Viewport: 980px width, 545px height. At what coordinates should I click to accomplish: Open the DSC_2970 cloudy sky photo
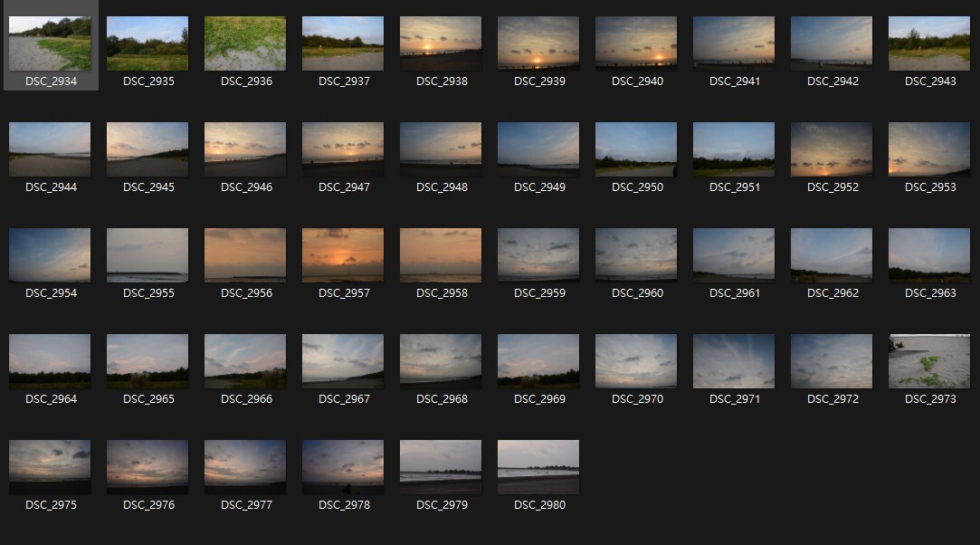coord(636,360)
